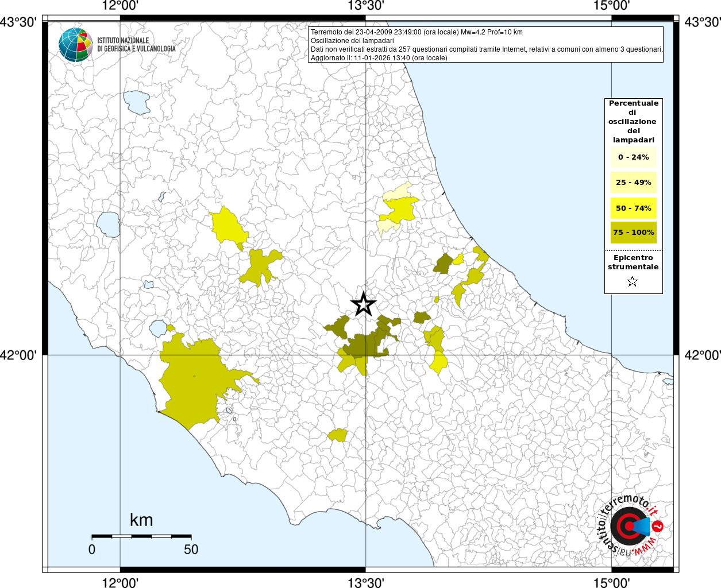Select the 50 - 74% legend swatch
721x588 pixels.
point(633,208)
